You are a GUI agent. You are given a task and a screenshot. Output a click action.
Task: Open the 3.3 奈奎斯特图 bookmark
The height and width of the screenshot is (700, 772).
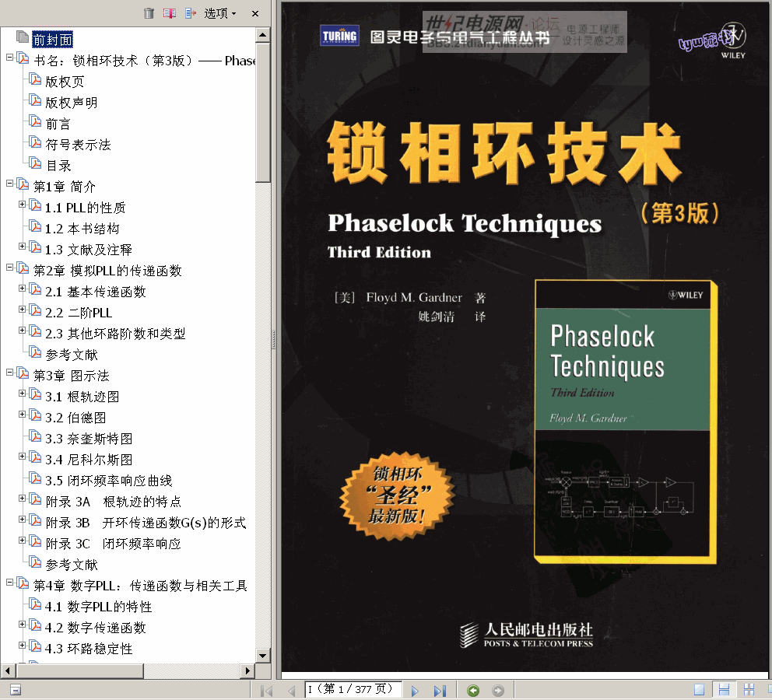pyautogui.click(x=89, y=439)
